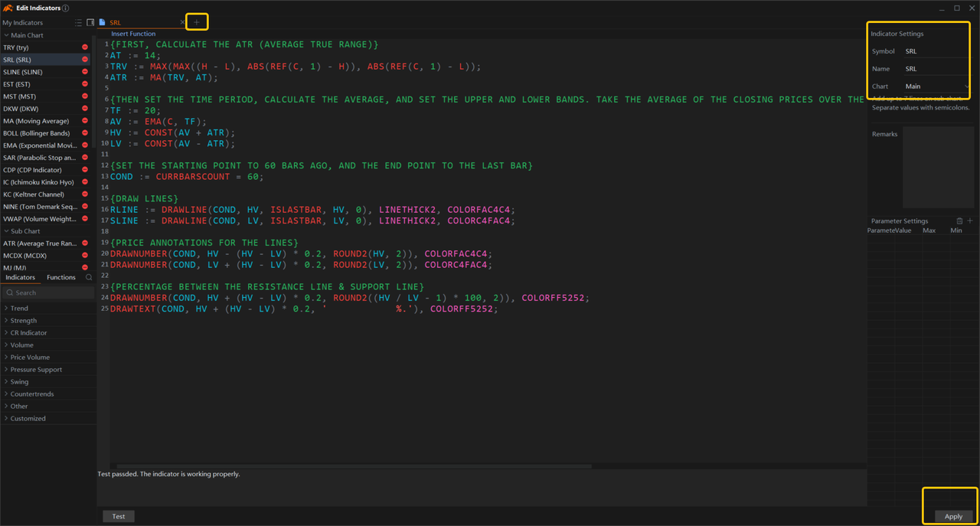Toggle the My Indicators list view icon
Image resolution: width=980 pixels, height=526 pixels.
78,23
